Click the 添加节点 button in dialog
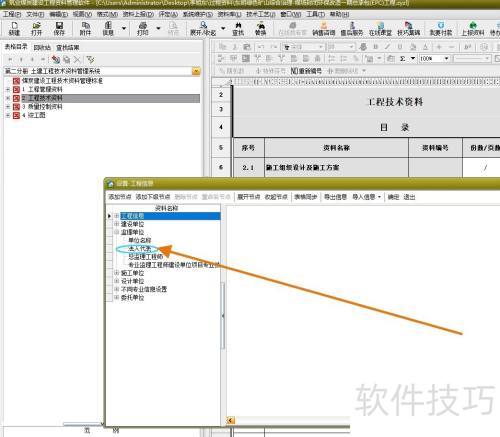 click(120, 197)
